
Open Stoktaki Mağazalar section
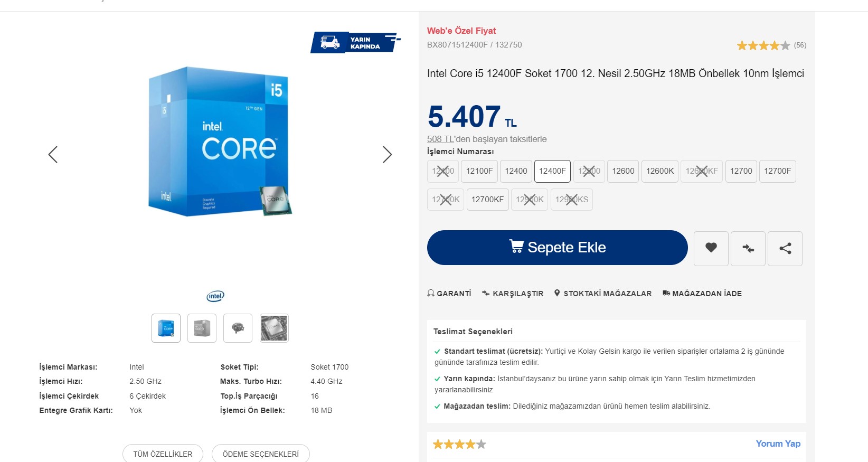(603, 294)
